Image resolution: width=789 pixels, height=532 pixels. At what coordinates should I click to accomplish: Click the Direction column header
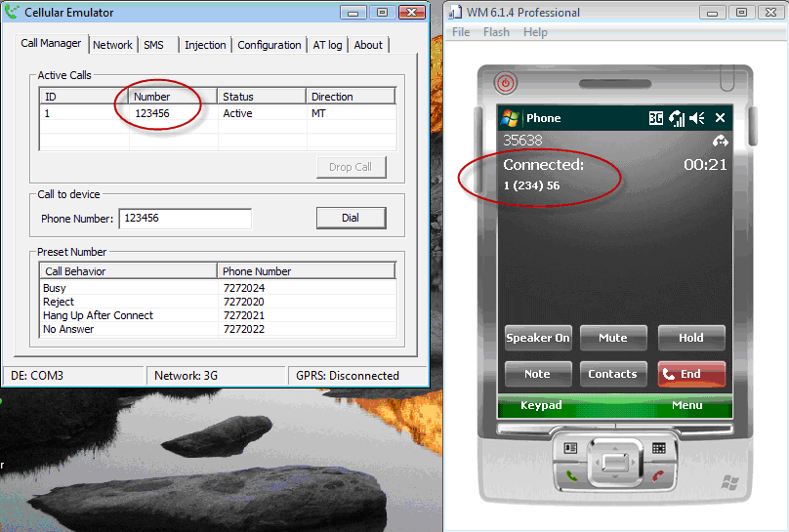351,97
